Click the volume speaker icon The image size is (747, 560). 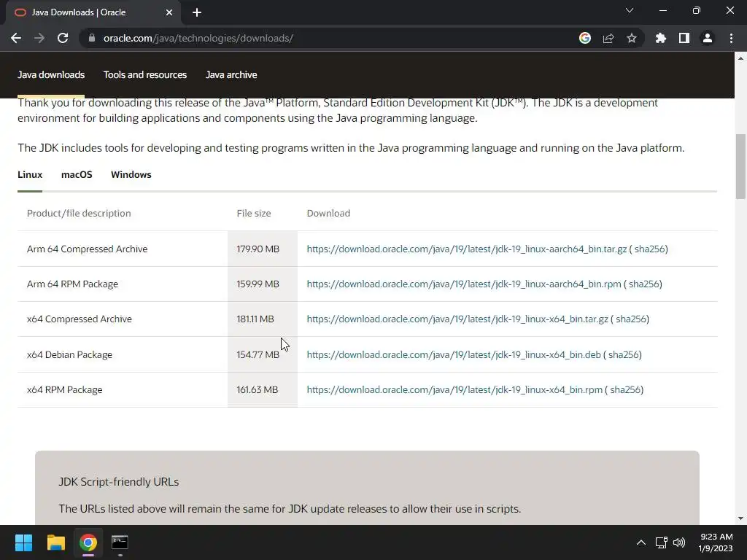click(x=679, y=542)
